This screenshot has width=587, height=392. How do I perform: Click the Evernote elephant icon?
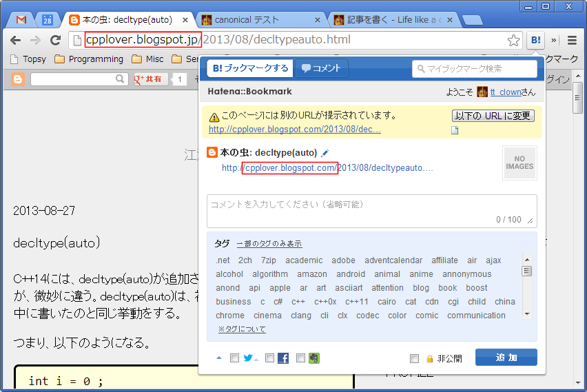pos(314,358)
